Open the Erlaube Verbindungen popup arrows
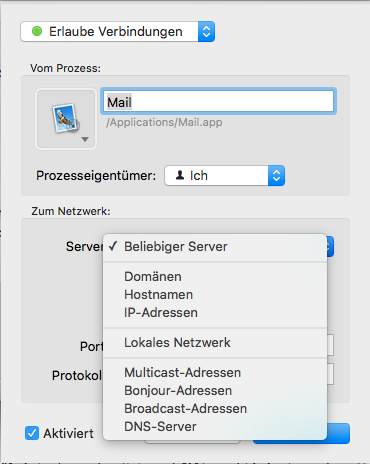The width and height of the screenshot is (370, 464). click(206, 32)
